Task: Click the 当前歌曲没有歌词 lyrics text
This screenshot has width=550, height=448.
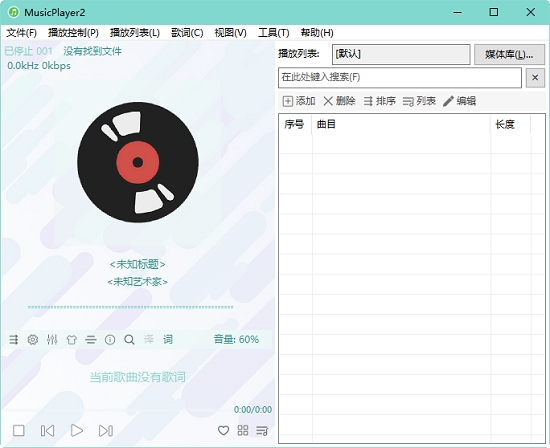Action: (138, 377)
